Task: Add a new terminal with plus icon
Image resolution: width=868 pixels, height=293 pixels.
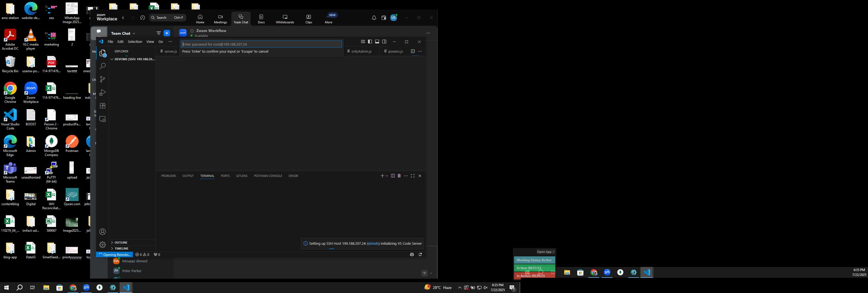Action: 382,176
